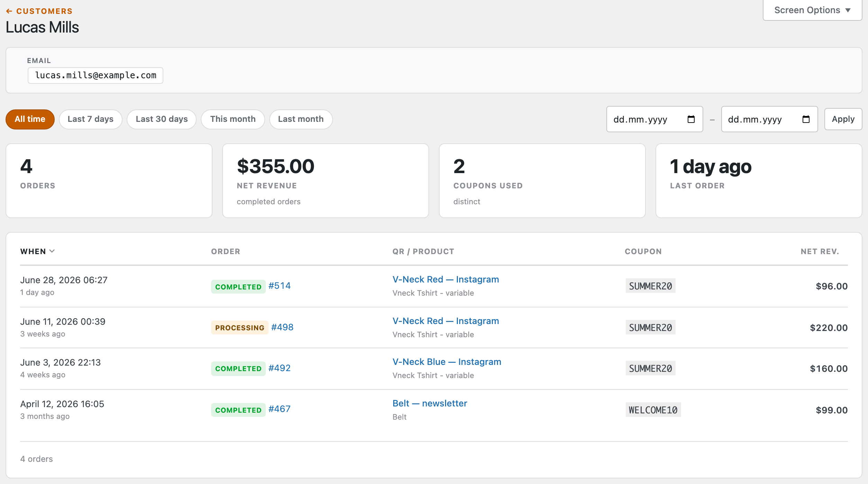Apply the custom date range
The height and width of the screenshot is (484, 868).
tap(843, 119)
